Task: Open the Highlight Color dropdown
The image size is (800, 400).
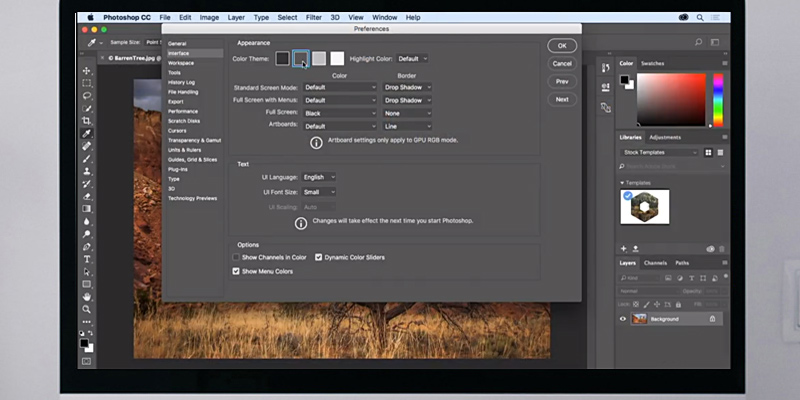Action: coord(412,59)
